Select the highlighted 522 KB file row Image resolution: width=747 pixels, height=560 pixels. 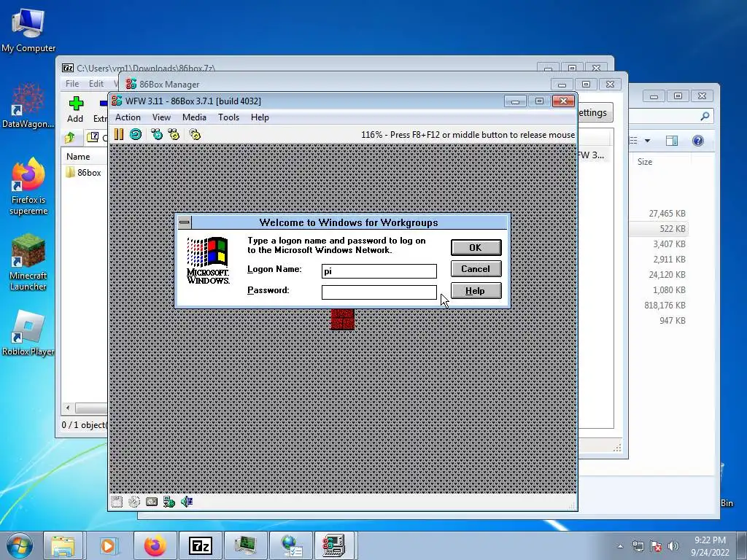point(659,228)
